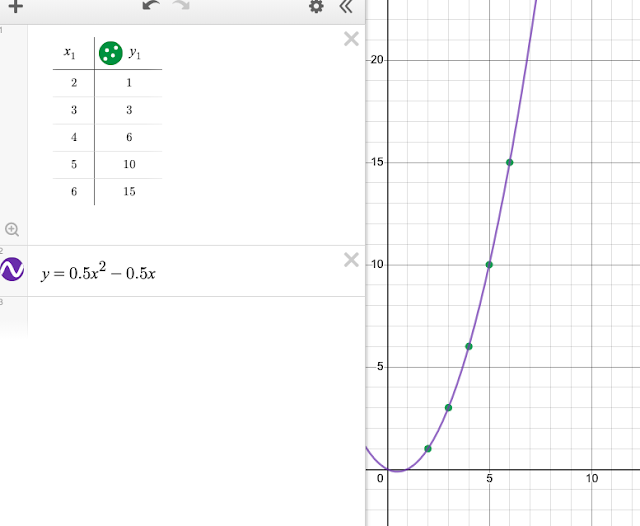This screenshot has height=526, width=640.
Task: Delete the y = 0.5x² − 0.5x expression
Action: pyautogui.click(x=351, y=260)
